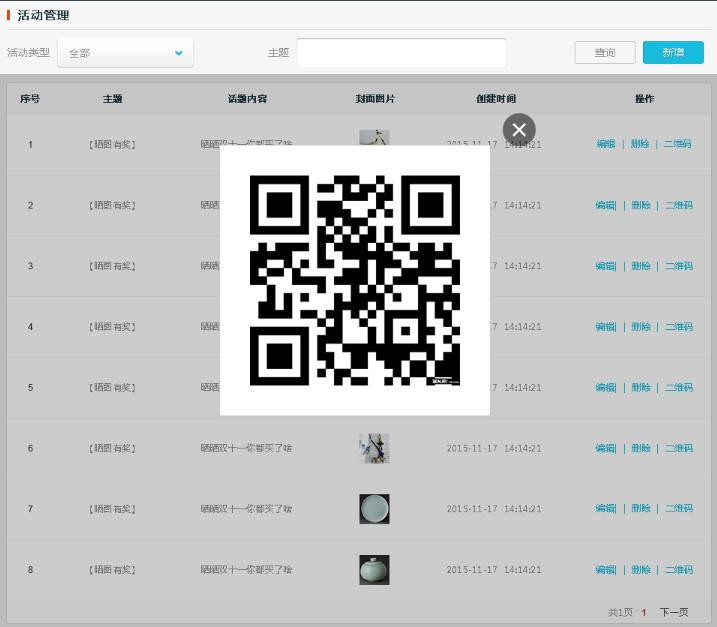Click the 创建时间 column header

(x=496, y=99)
